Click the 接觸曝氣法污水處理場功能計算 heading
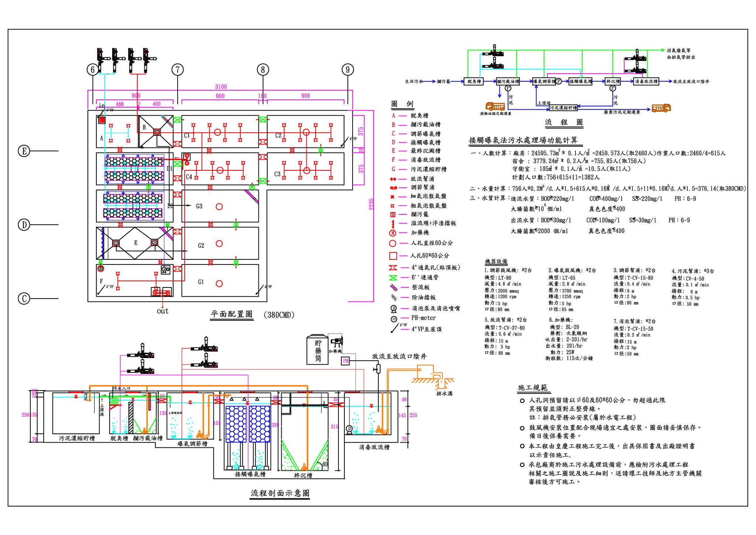 [523, 140]
